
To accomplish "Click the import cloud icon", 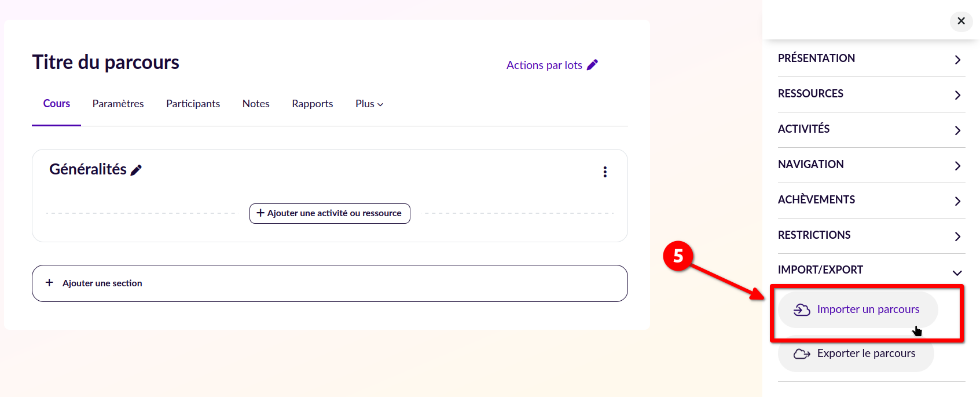I will click(802, 309).
